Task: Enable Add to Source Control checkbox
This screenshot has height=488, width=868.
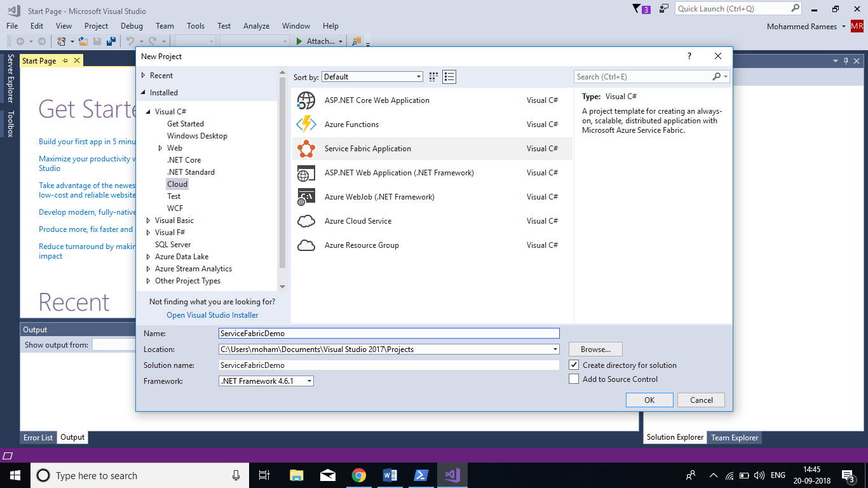Action: tap(574, 379)
